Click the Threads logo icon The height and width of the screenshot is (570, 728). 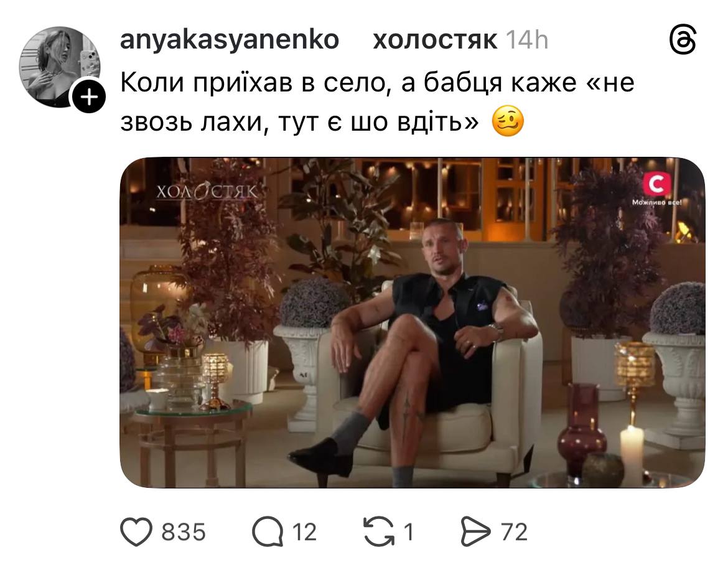pyautogui.click(x=683, y=39)
